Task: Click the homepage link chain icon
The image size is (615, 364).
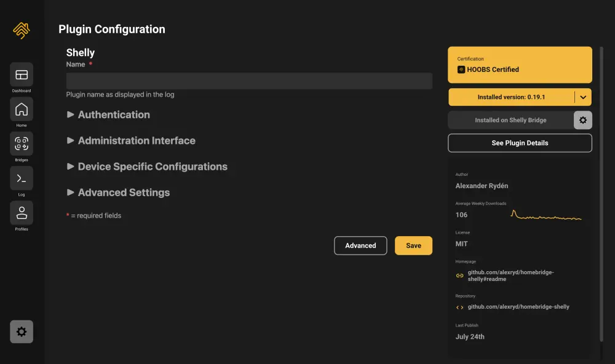Action: (459, 275)
